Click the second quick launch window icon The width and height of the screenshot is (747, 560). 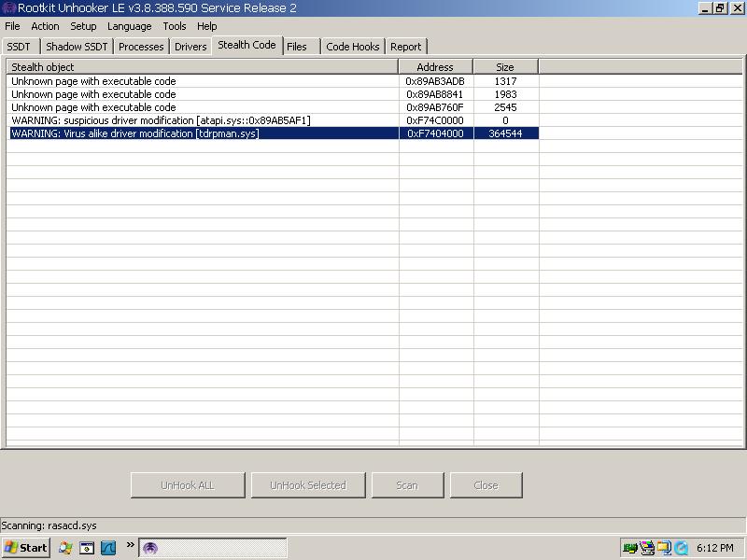tap(87, 548)
